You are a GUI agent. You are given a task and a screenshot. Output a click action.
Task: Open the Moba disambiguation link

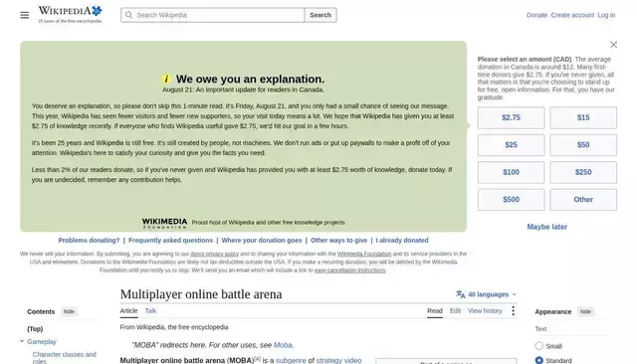[x=283, y=345]
